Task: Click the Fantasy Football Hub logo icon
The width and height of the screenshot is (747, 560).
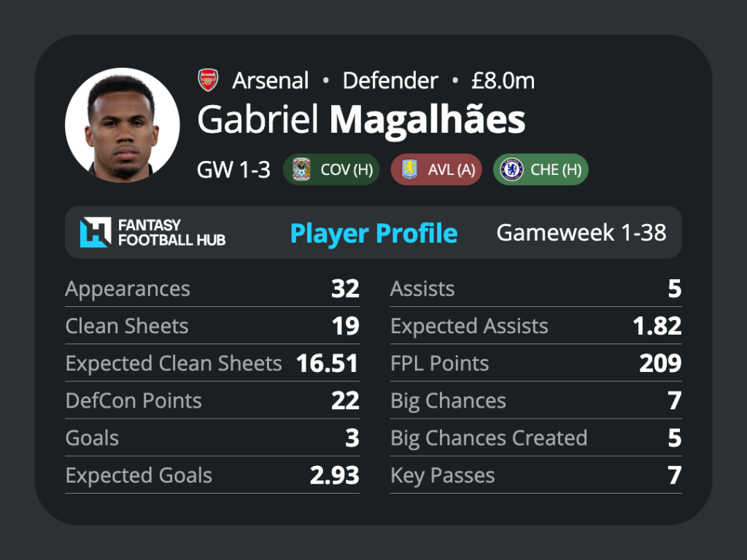Action: (x=96, y=233)
